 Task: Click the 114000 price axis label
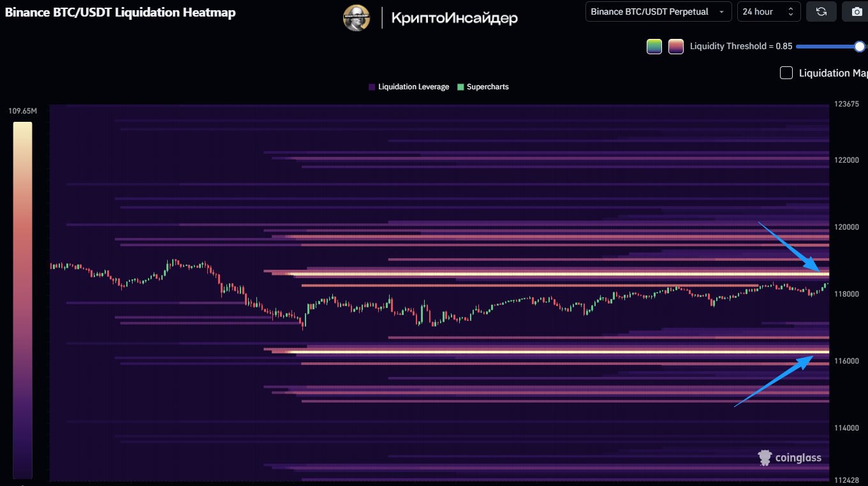(x=846, y=428)
